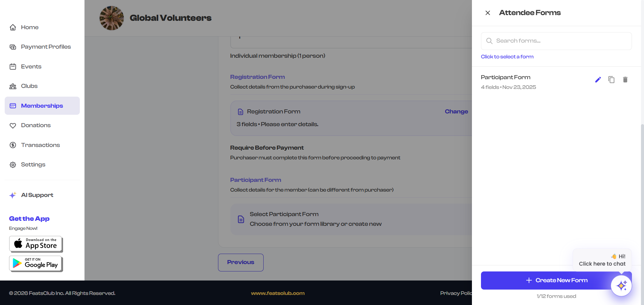Select Memberships in the sidebar
644x305 pixels.
[42, 106]
